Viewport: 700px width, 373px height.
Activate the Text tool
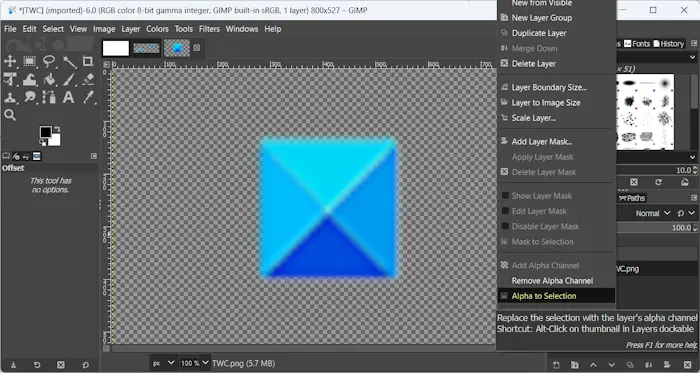(x=68, y=97)
